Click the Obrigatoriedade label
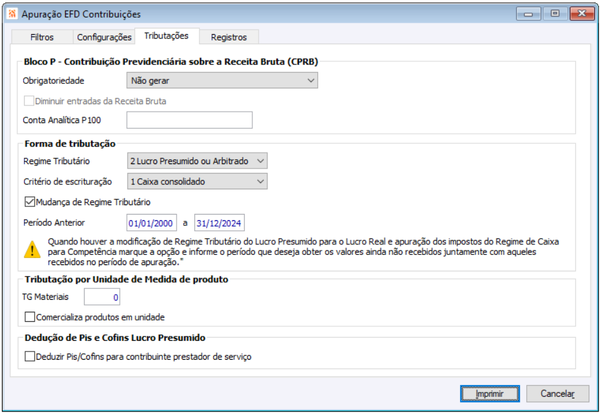This screenshot has height=414, width=600. [54, 81]
